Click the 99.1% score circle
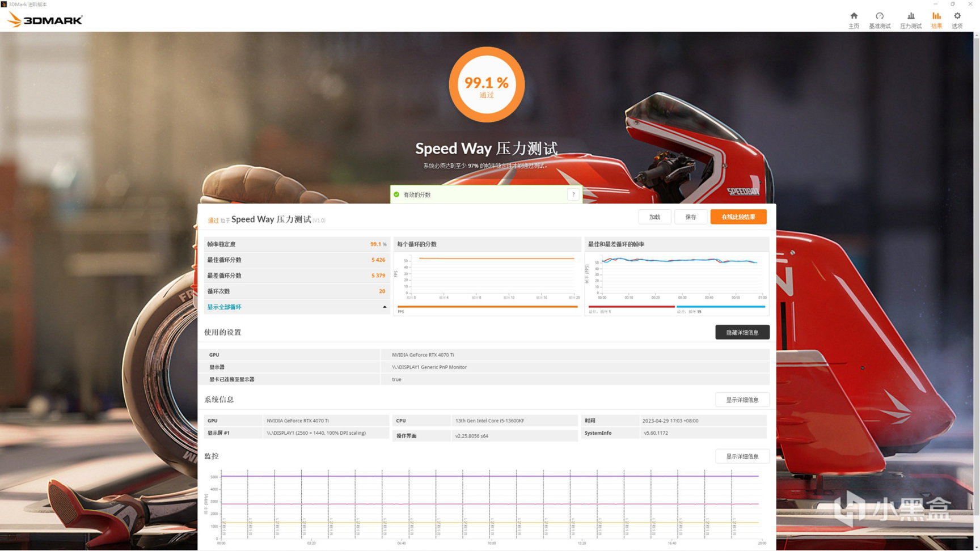 point(487,84)
